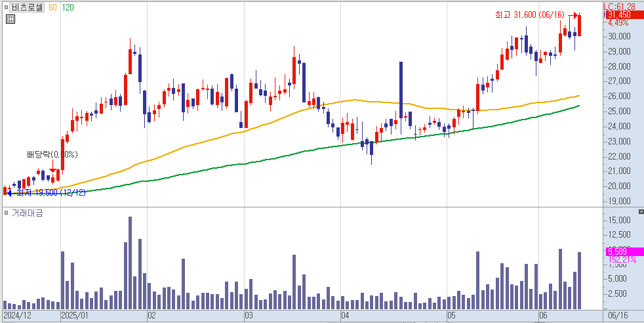This screenshot has width=644, height=323.
Task: Click the 19,000 price axis label
Action: pos(620,201)
